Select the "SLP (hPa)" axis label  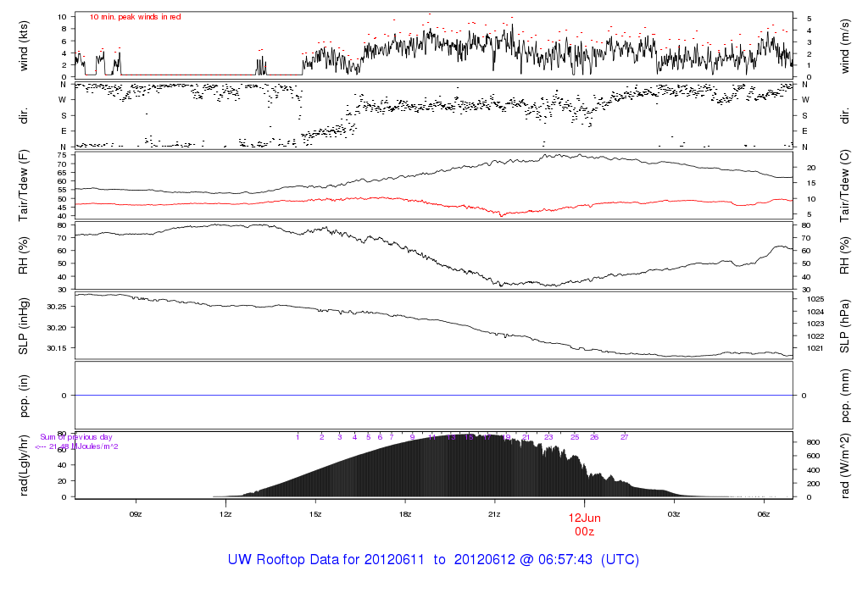845,326
